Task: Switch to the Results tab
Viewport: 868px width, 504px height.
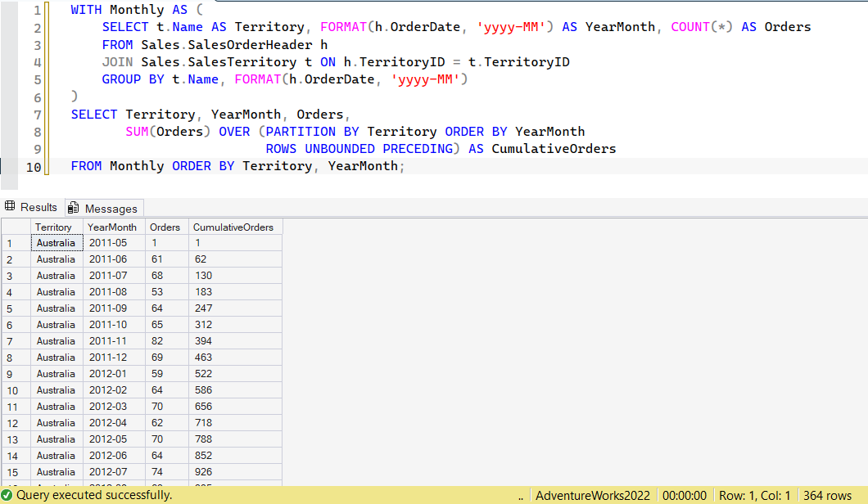Action: click(32, 208)
